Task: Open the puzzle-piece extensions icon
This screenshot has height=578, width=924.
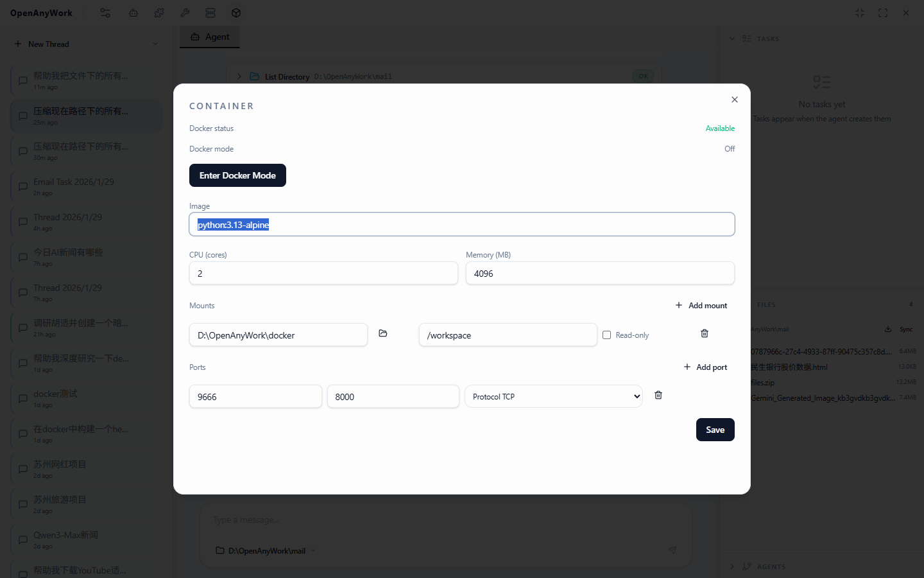Action: click(159, 13)
